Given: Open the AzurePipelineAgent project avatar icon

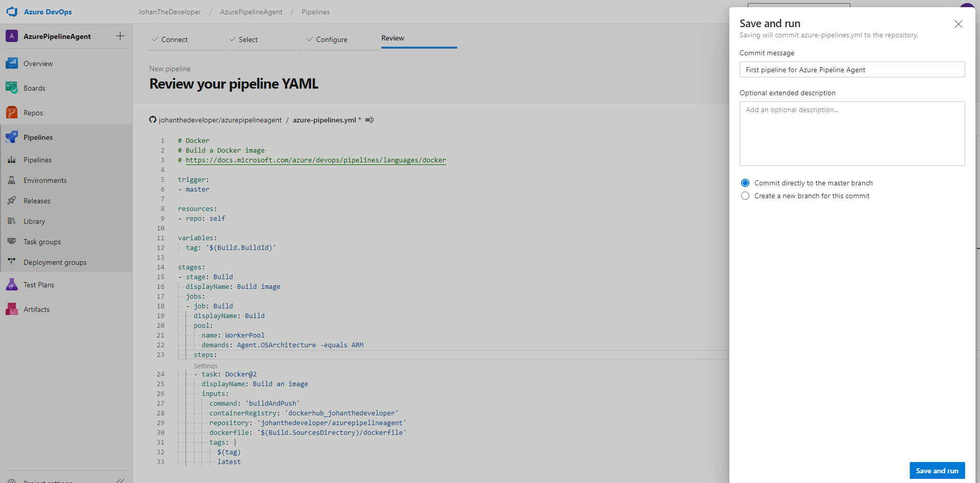Looking at the screenshot, I should [x=12, y=36].
